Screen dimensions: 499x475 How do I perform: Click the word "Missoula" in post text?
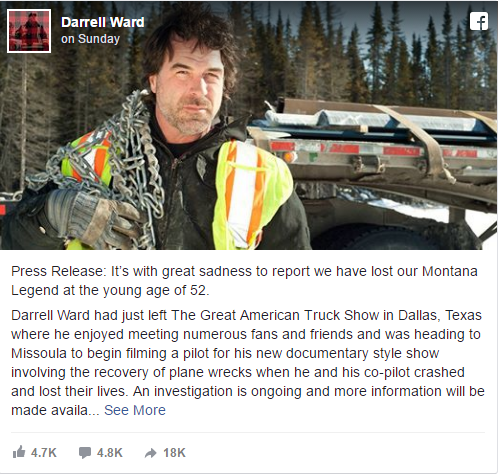click(39, 353)
